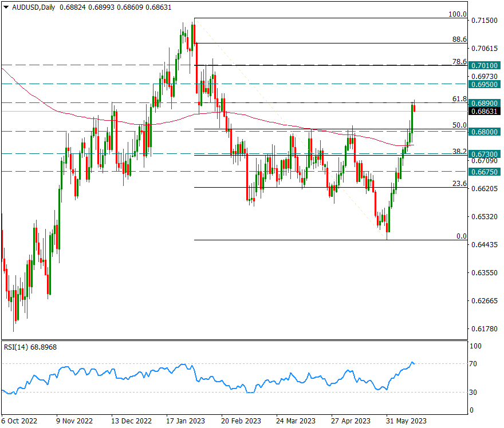
Task: Click the 0.63550 price axis label
Action: (x=485, y=273)
